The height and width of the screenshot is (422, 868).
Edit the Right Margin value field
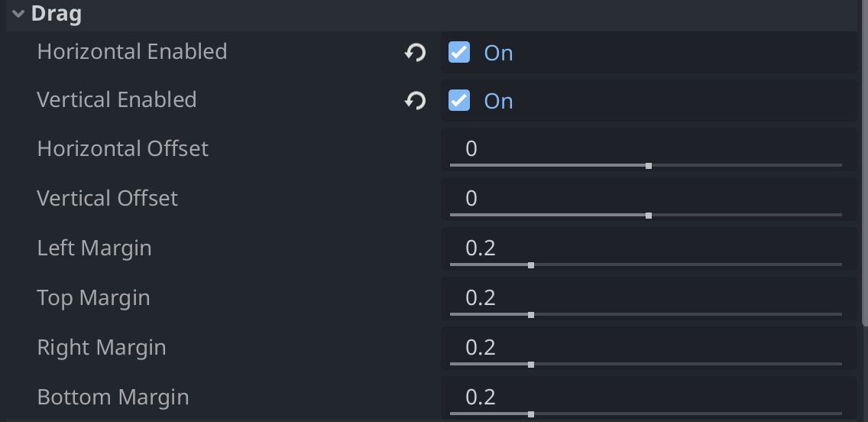[649, 349]
